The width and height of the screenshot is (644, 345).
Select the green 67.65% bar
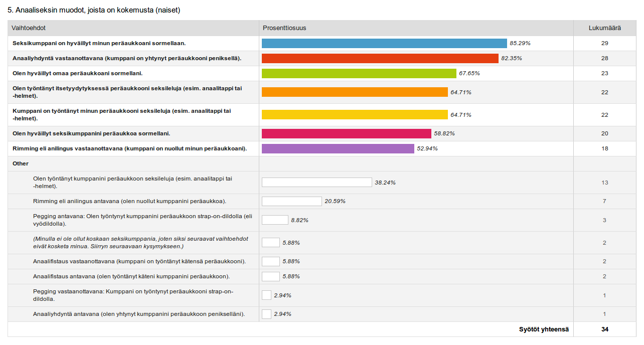tap(359, 73)
